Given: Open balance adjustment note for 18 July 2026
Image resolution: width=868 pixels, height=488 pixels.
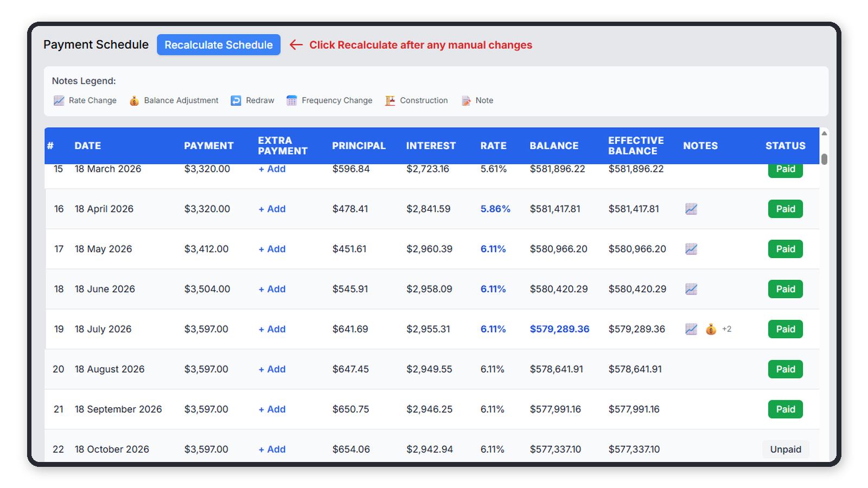Looking at the screenshot, I should point(711,329).
